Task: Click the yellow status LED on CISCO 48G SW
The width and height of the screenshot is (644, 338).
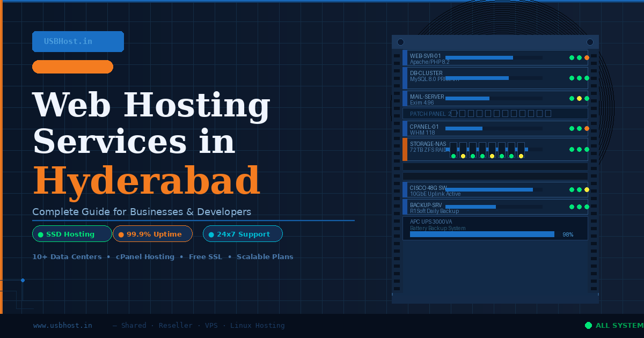Action: (587, 189)
